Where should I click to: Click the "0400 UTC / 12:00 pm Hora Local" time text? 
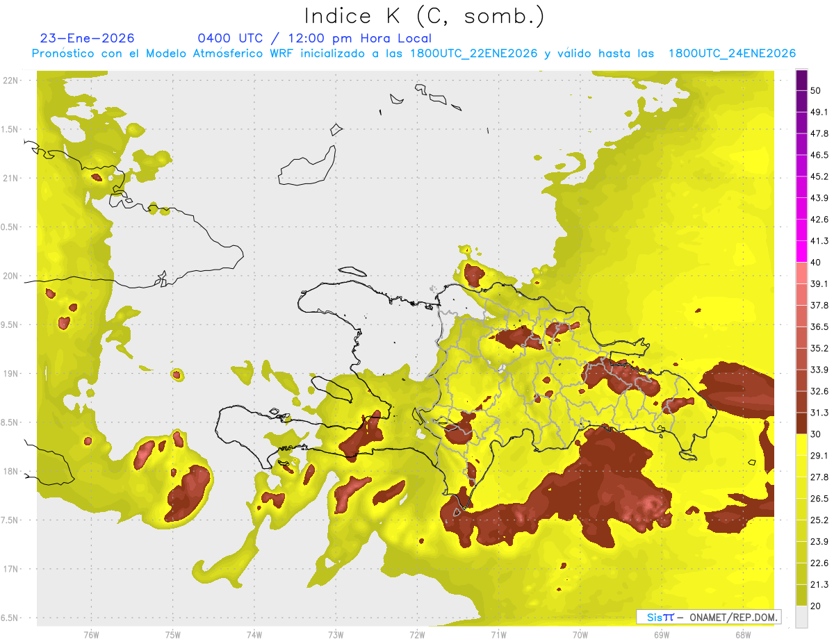(x=314, y=38)
